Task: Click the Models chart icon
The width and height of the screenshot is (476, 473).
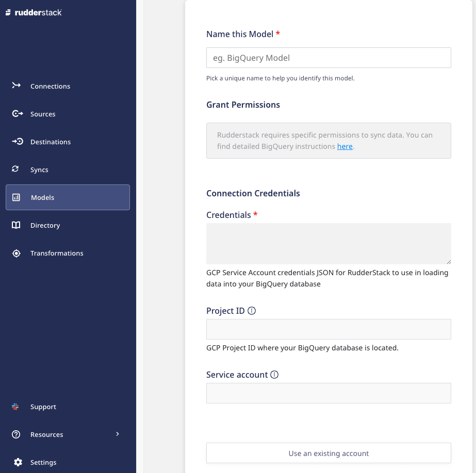Action: (16, 197)
